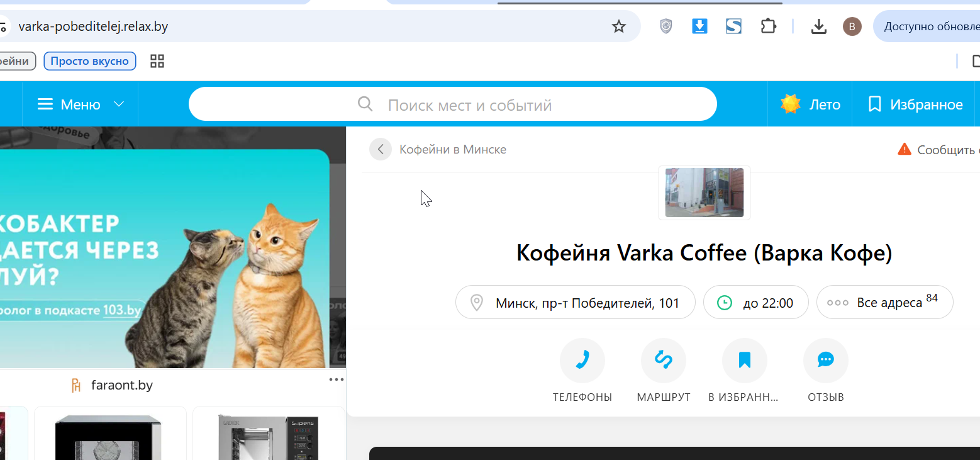The height and width of the screenshot is (460, 980).
Task: Click the magnifier search icon
Action: tap(365, 104)
